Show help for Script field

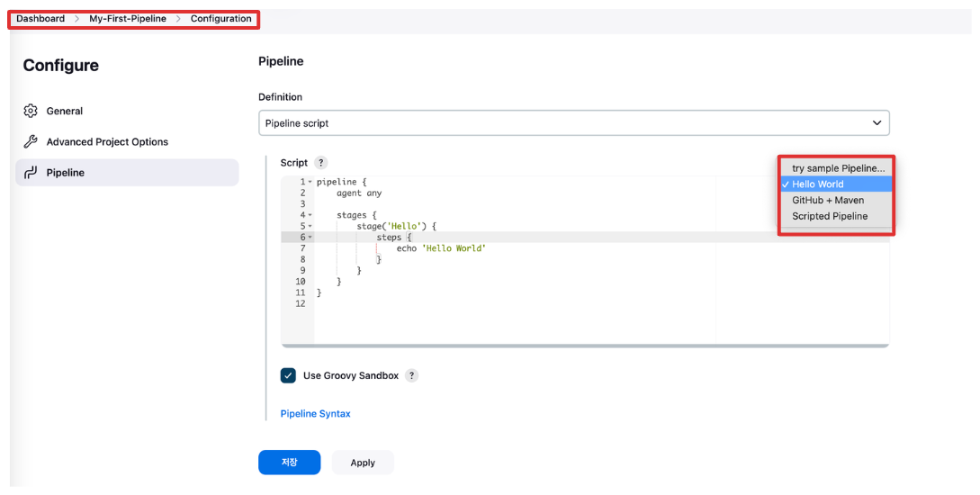point(320,163)
